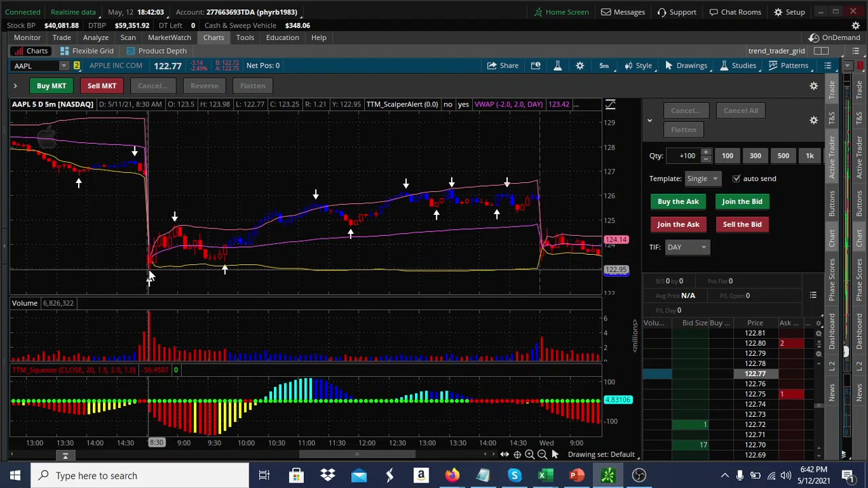
Task: Click the Buy MKT button
Action: (x=52, y=86)
